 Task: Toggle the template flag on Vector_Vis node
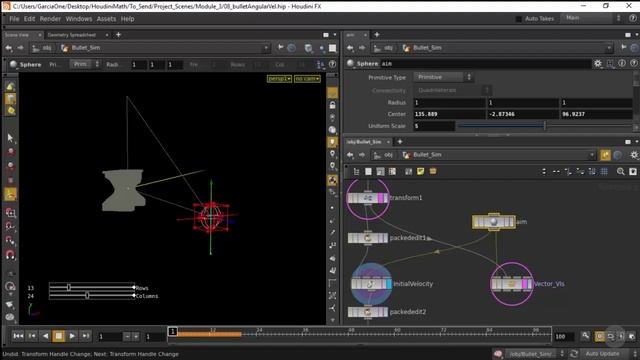tap(524, 284)
